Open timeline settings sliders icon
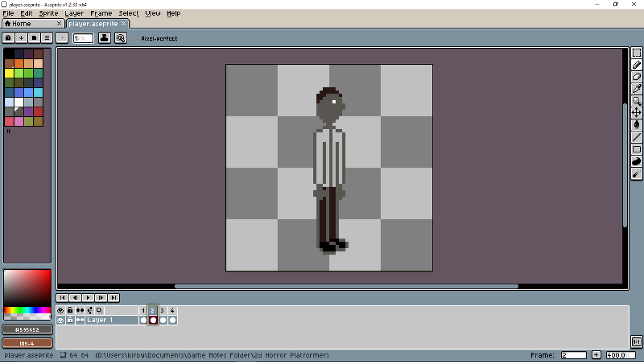 pos(90,311)
